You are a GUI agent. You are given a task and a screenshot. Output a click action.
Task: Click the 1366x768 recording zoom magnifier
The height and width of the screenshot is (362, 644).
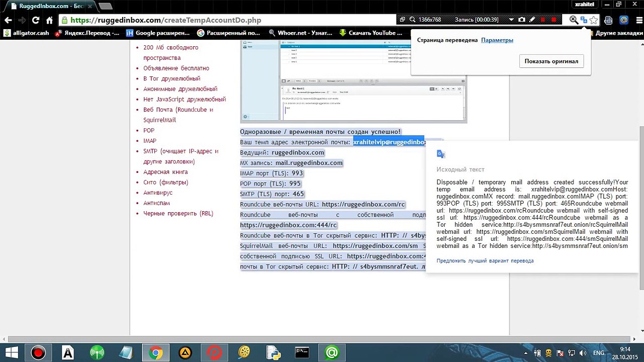click(x=412, y=20)
